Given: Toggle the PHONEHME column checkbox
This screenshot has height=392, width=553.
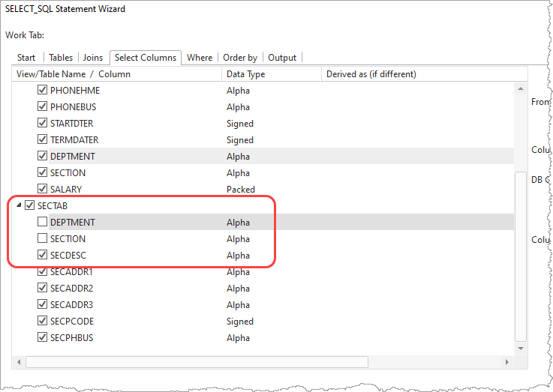Looking at the screenshot, I should click(x=43, y=90).
